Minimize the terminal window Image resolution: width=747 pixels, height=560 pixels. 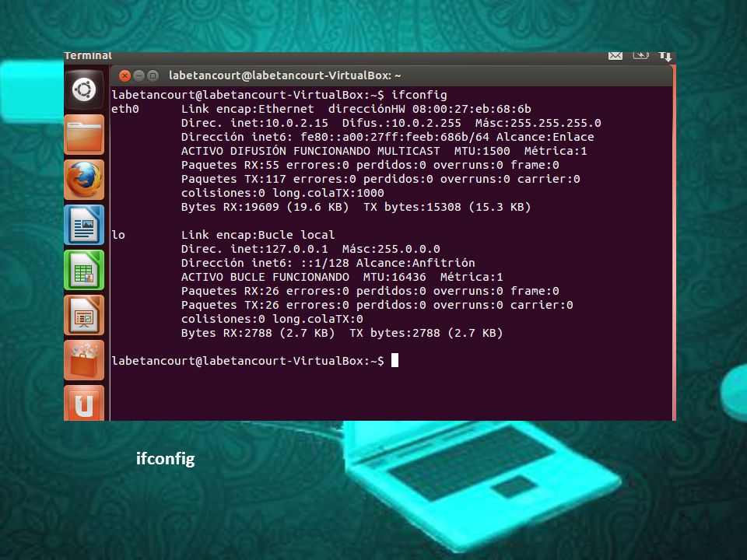(x=139, y=75)
